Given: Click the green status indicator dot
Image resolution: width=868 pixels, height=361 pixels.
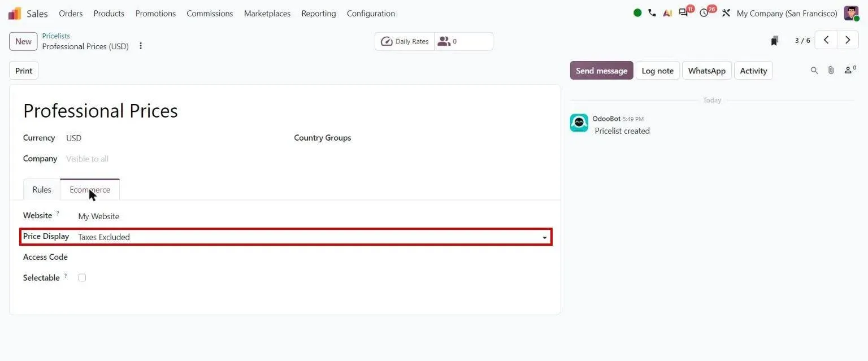Looking at the screenshot, I should 637,13.
